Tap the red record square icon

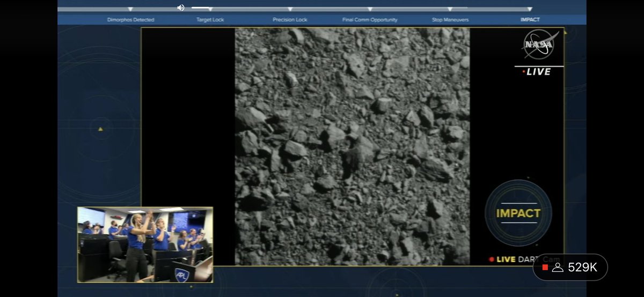545,267
